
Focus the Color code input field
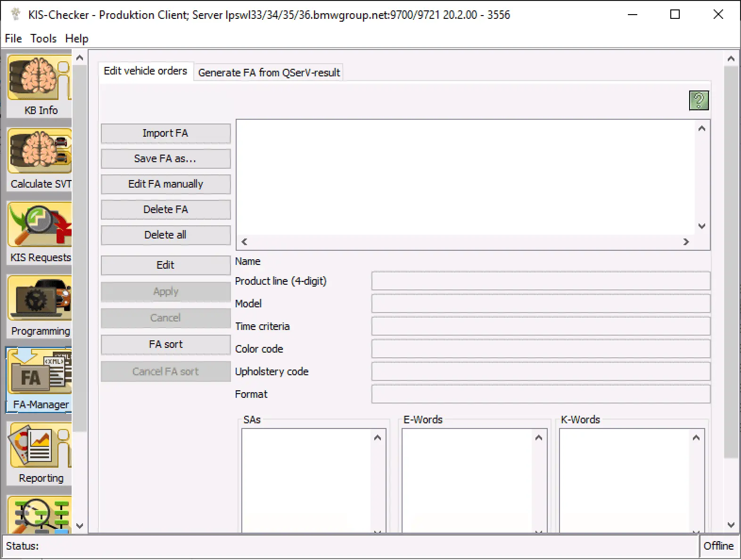click(541, 349)
